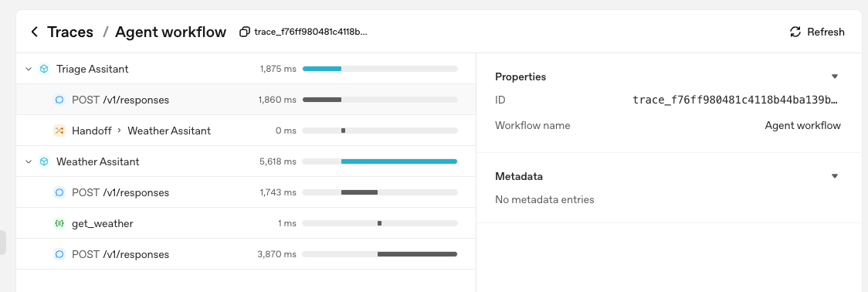Select the 1,743 ms POST /v1/responses row
Image resolution: width=868 pixels, height=292 pixels.
click(246, 193)
